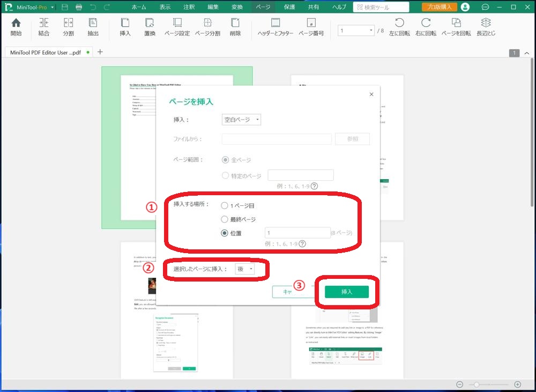Click help icon beside 特定のページ example
The height and width of the screenshot is (392, 536).
(x=314, y=186)
